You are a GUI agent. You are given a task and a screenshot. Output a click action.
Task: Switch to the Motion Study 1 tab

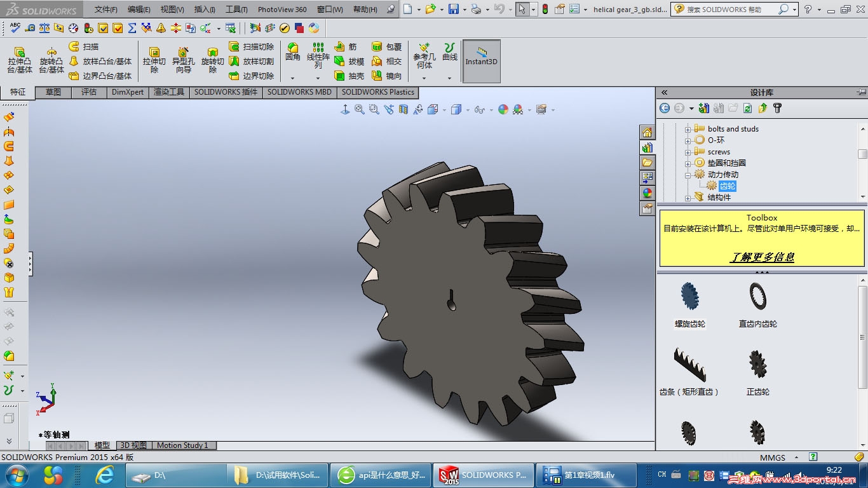click(182, 445)
